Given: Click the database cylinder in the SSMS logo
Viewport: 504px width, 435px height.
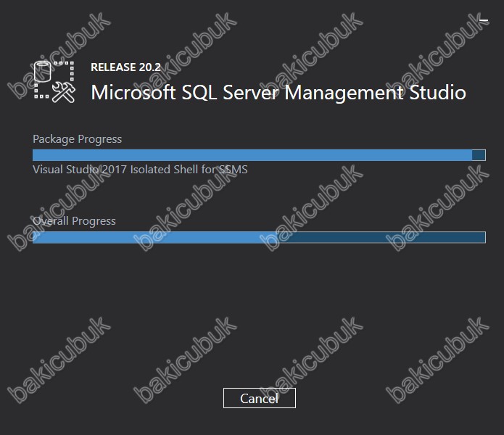Looking at the screenshot, I should (43, 71).
